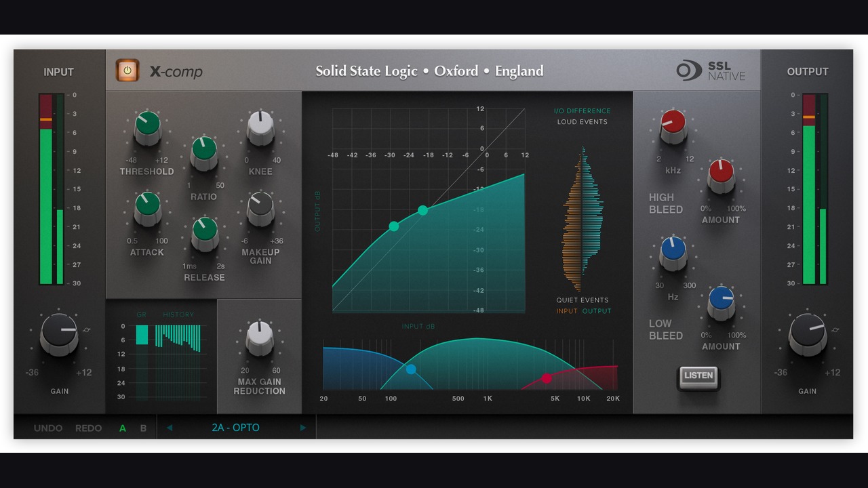This screenshot has height=488, width=868.
Task: Click the SSL Native logo icon
Action: point(688,70)
